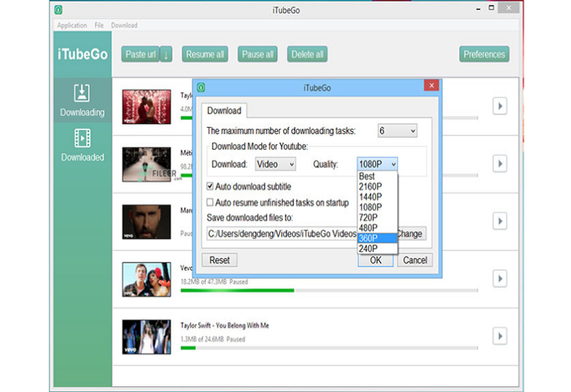
Task: Choose 360P quality option
Action: [370, 237]
